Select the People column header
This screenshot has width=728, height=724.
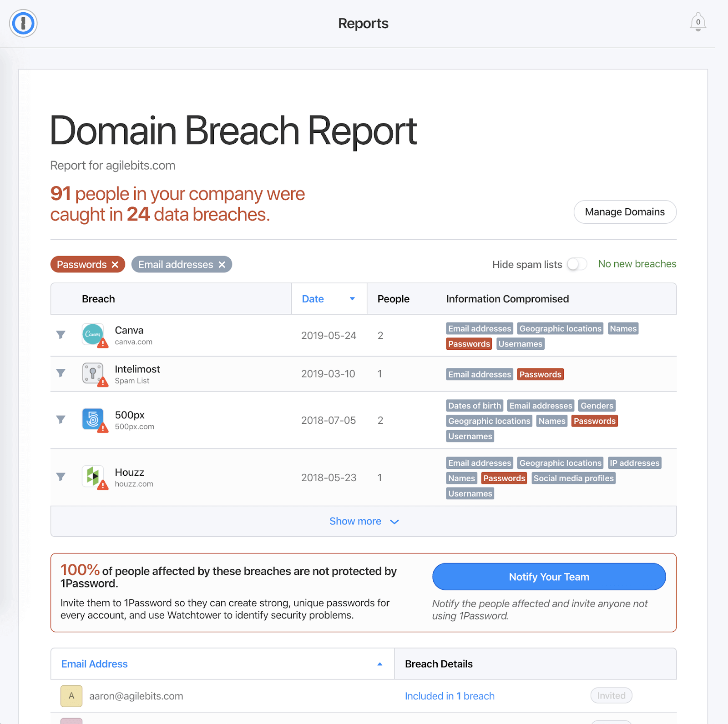click(393, 299)
